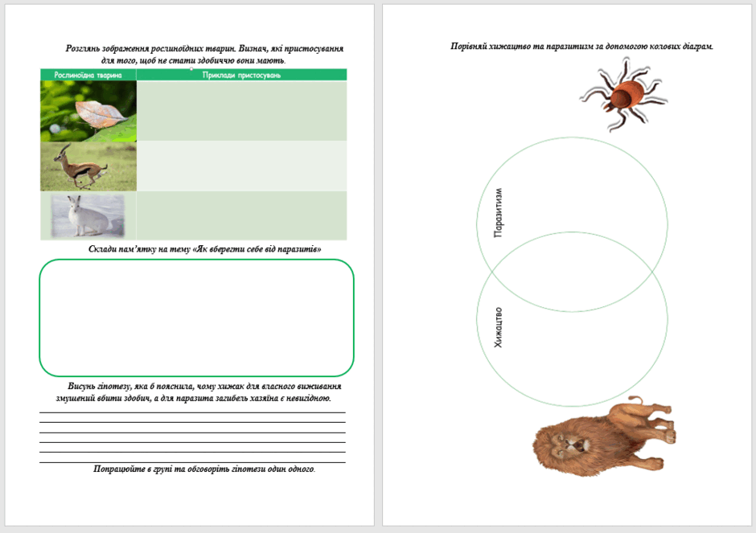Click the text 'Попрацюйте в групі'
The height and width of the screenshot is (533, 756).
(129, 469)
